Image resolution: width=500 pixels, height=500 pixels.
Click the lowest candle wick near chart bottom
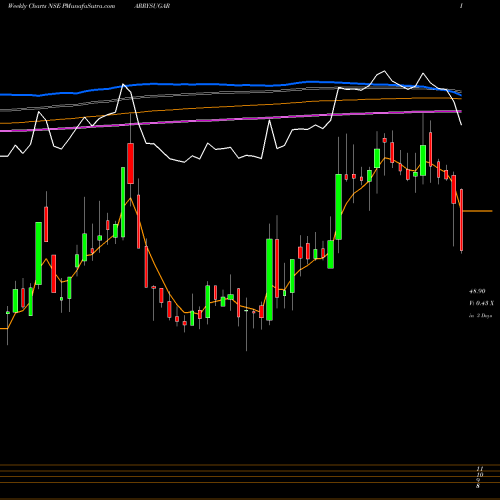tap(246, 330)
